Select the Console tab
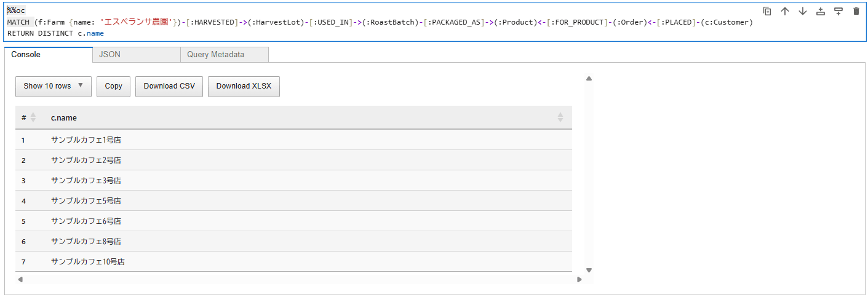868x297 pixels. (48, 54)
